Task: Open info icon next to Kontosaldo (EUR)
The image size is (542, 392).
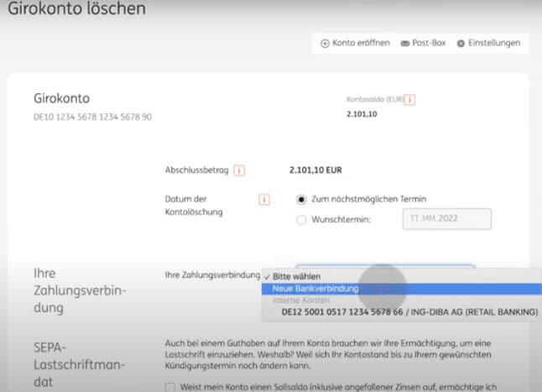Action: click(x=409, y=100)
